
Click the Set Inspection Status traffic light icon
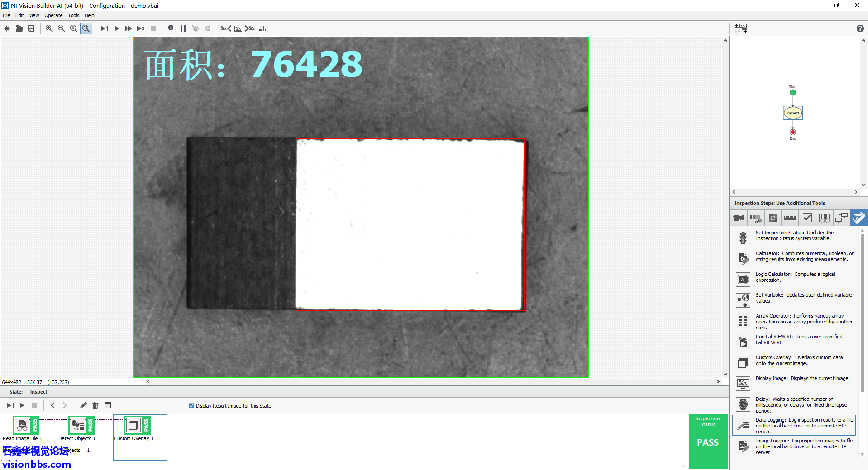point(743,237)
